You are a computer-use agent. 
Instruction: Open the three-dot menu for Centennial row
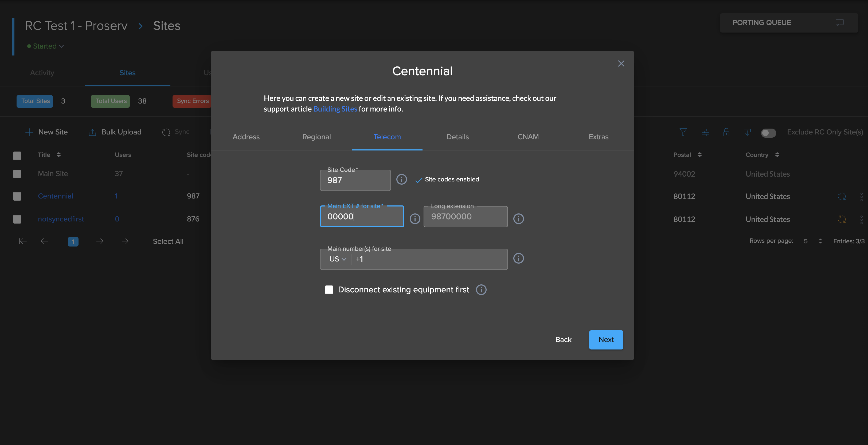coord(862,196)
